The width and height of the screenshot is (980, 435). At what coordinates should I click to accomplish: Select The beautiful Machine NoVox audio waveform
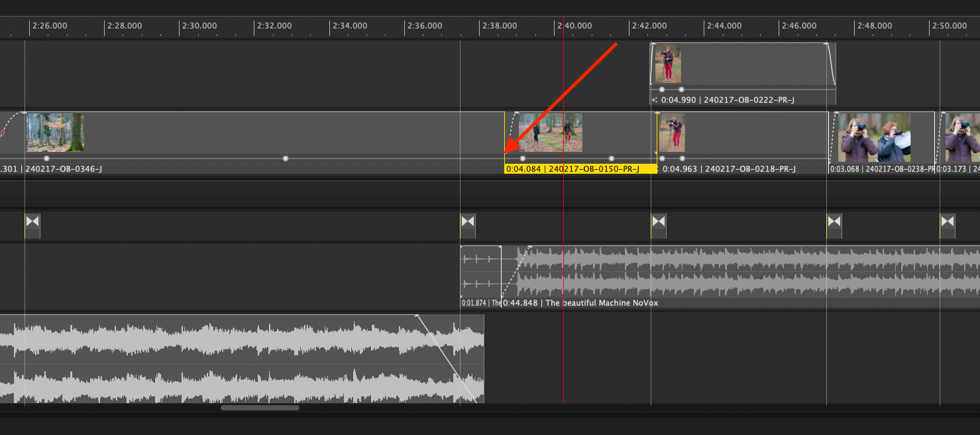741,272
